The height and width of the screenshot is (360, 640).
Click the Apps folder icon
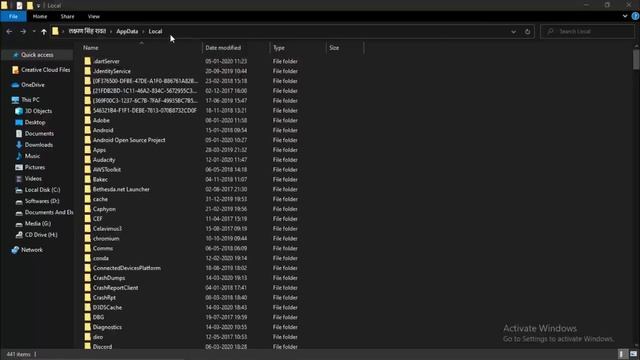(88, 150)
